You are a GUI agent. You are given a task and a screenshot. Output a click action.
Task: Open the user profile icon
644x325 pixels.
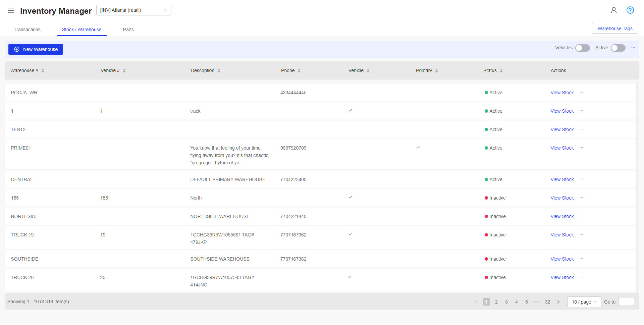614,10
